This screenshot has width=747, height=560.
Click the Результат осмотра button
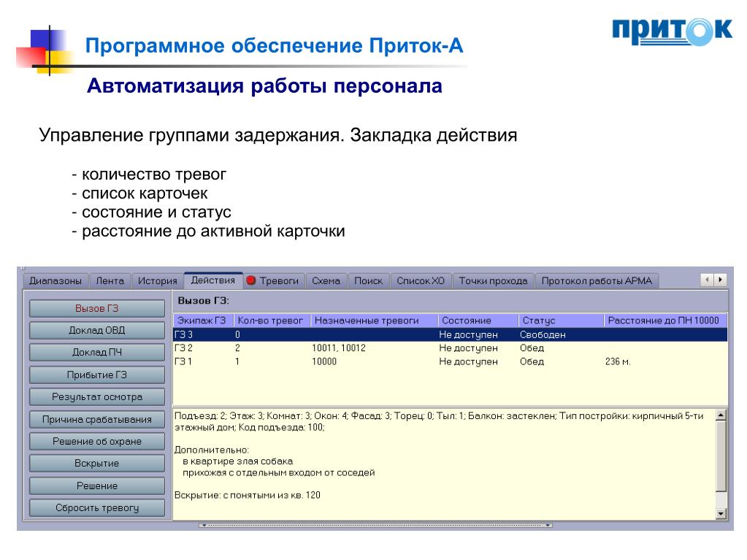[x=96, y=396]
